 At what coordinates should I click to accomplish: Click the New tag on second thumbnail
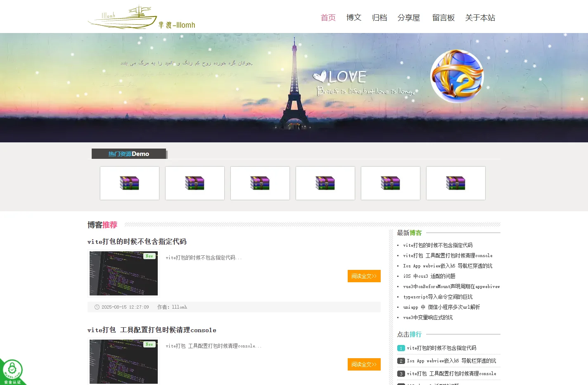pyautogui.click(x=149, y=344)
